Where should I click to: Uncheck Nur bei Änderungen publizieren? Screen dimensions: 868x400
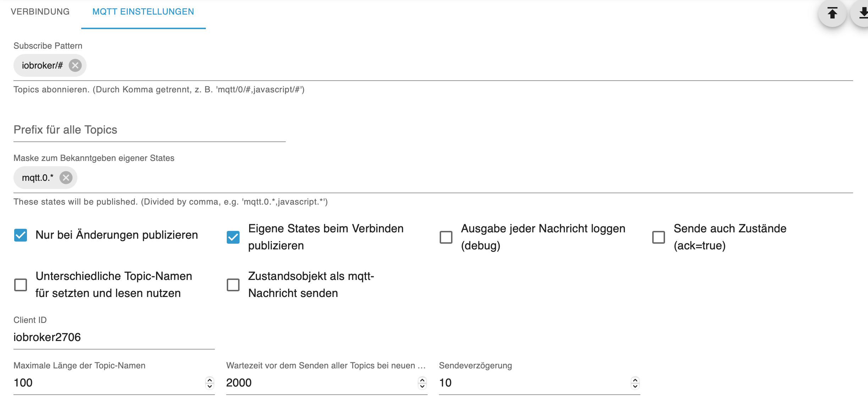pos(21,235)
